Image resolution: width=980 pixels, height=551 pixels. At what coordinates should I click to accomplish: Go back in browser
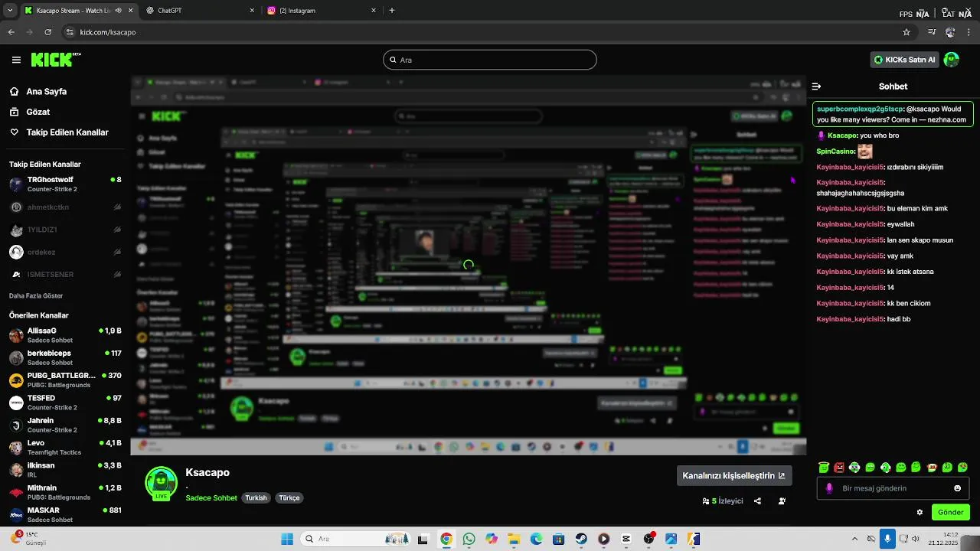tap(11, 32)
